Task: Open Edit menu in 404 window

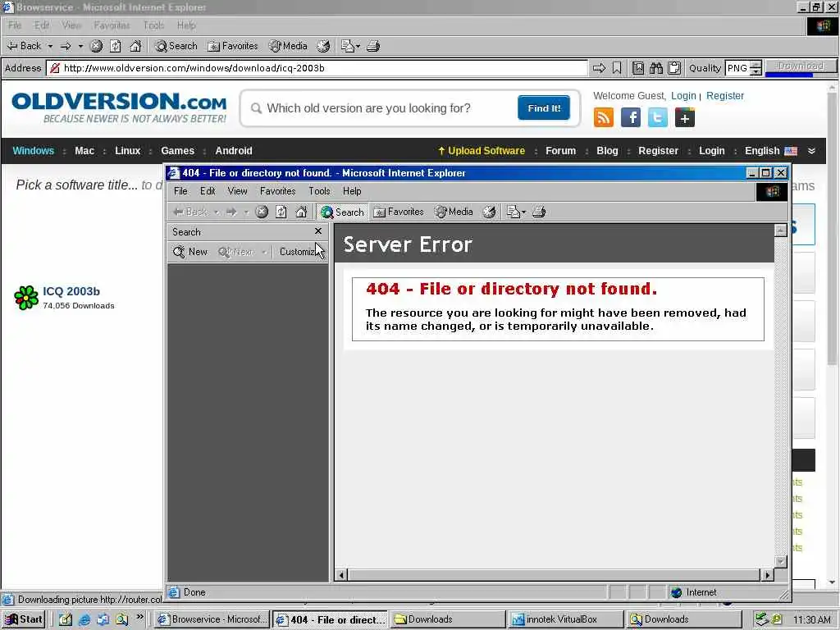Action: pos(208,191)
